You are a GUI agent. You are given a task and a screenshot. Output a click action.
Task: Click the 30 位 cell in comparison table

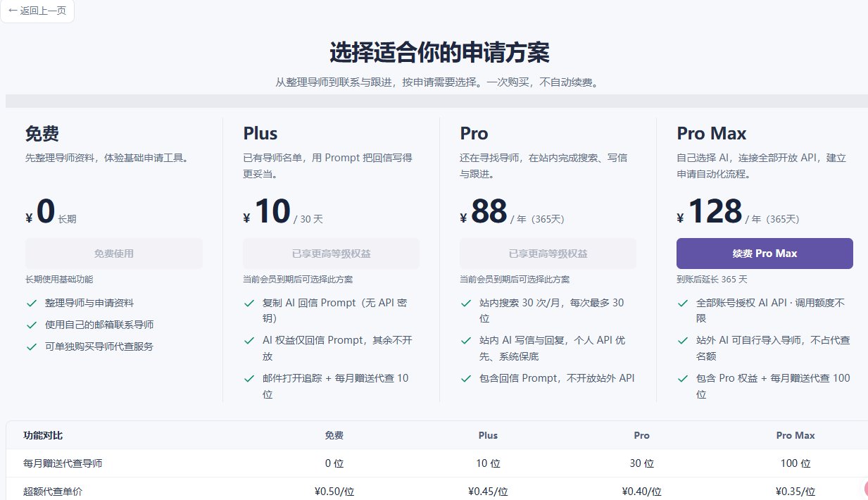(x=642, y=463)
